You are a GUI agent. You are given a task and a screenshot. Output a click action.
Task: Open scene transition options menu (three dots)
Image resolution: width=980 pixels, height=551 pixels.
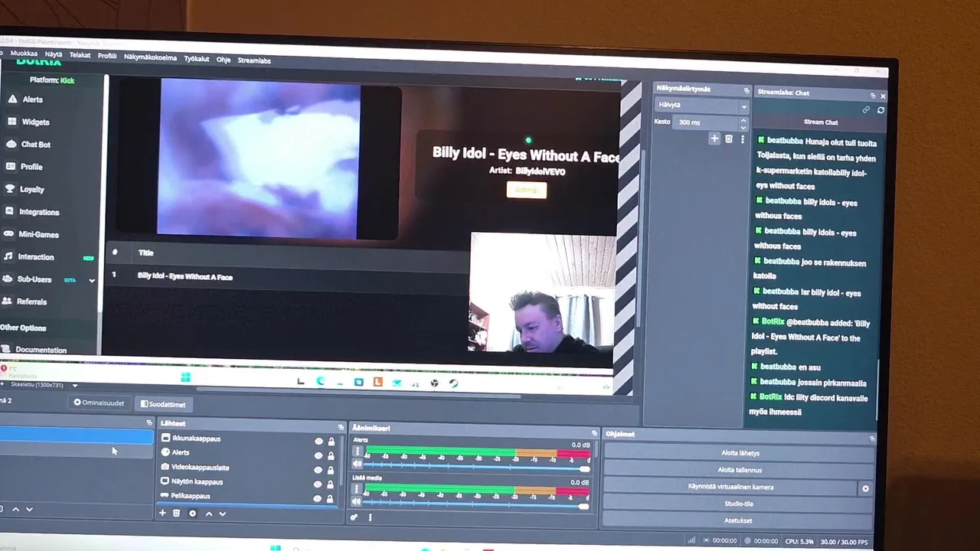tap(742, 139)
